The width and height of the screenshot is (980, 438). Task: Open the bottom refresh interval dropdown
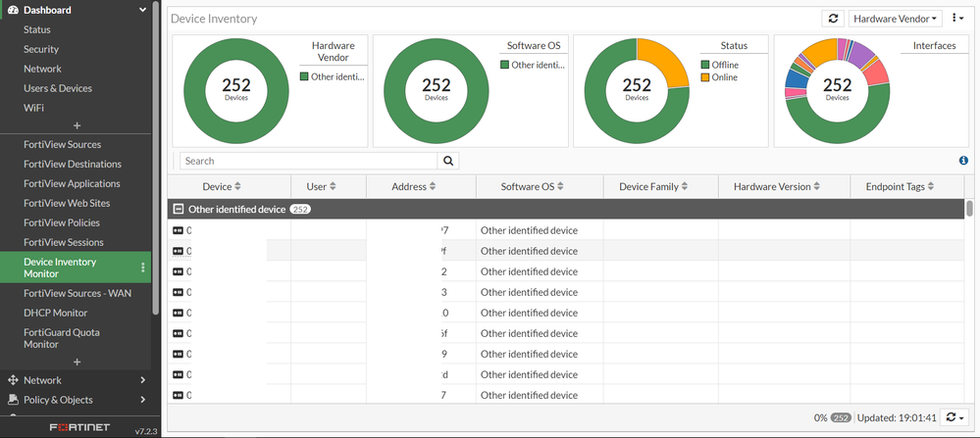click(956, 417)
